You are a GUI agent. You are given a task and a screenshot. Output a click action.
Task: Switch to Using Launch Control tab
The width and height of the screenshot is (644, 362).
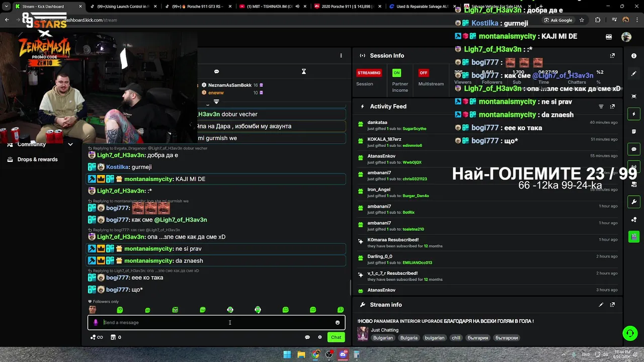coord(123,7)
